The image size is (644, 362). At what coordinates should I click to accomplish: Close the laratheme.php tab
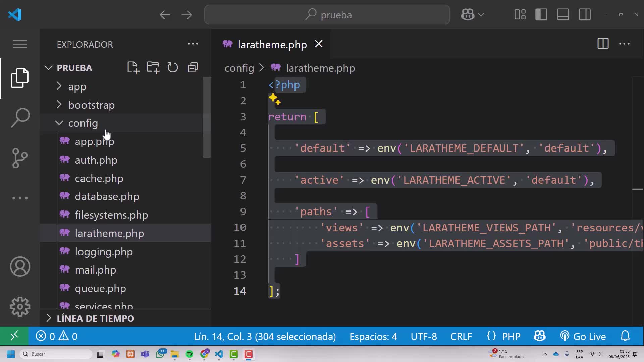tap(319, 44)
